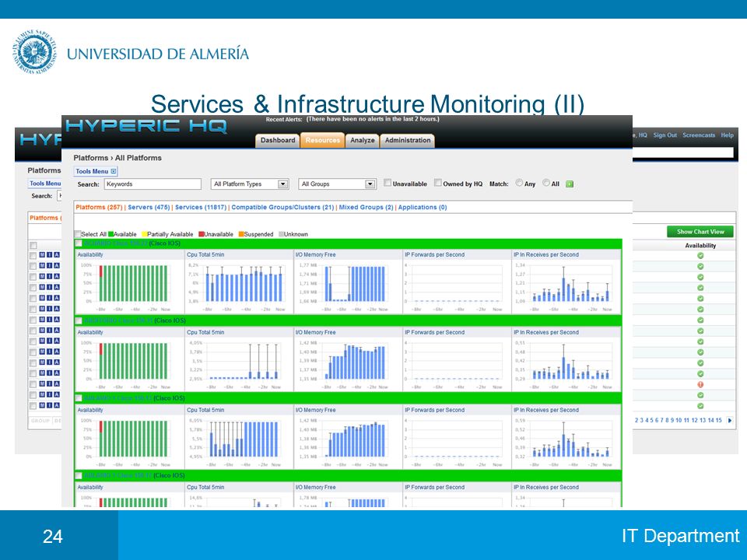Click the Platforms breadcrumb in front window

coord(90,158)
